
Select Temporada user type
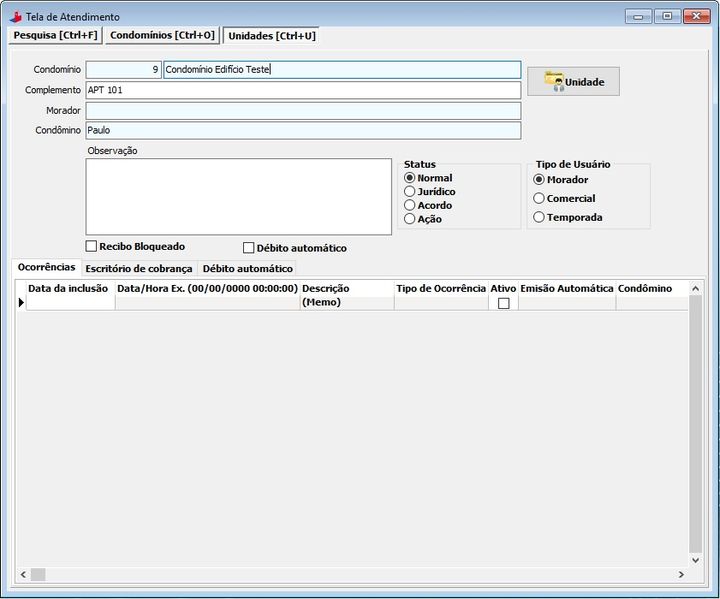(x=539, y=217)
